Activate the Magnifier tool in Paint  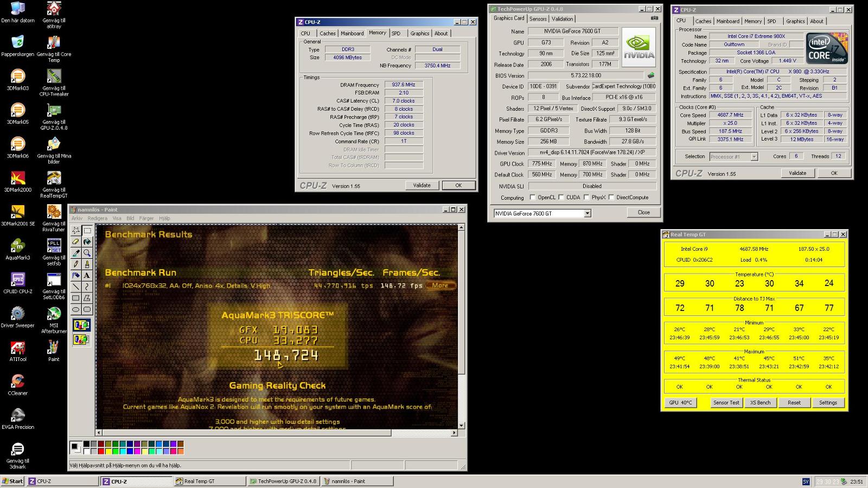pos(87,253)
